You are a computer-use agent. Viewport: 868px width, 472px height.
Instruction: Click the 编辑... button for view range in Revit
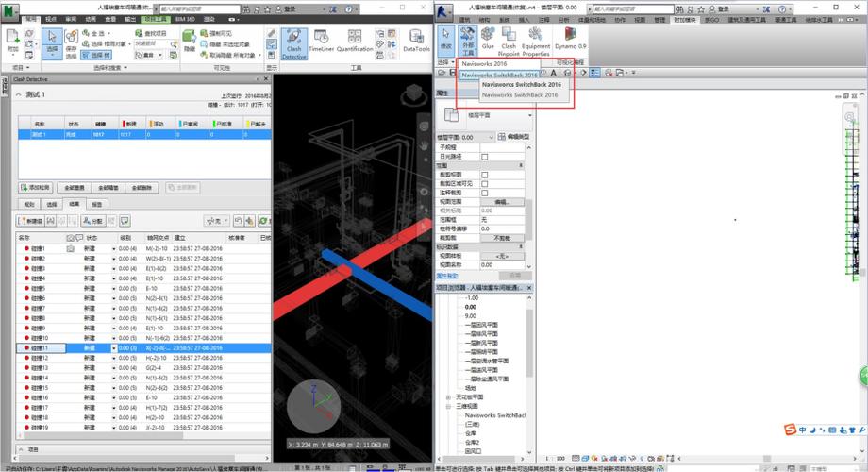pos(502,202)
